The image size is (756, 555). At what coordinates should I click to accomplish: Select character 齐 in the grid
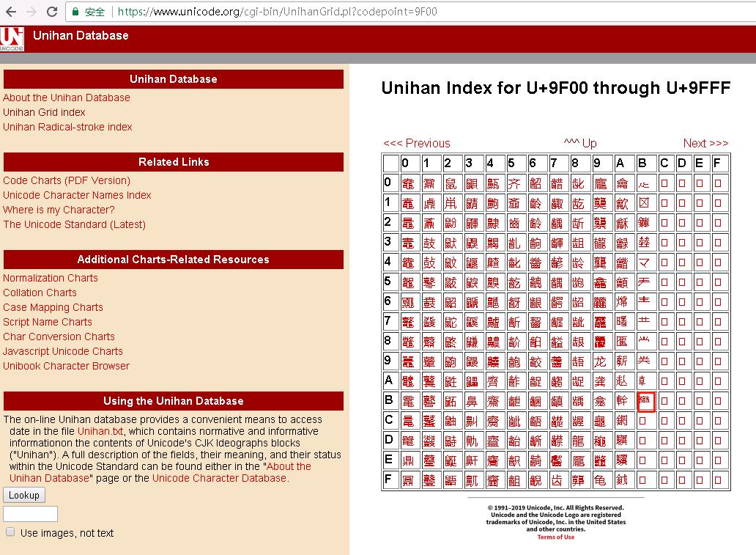click(x=514, y=183)
